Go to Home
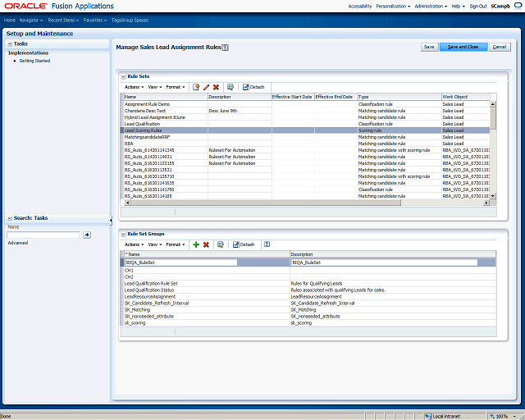 click(10, 20)
